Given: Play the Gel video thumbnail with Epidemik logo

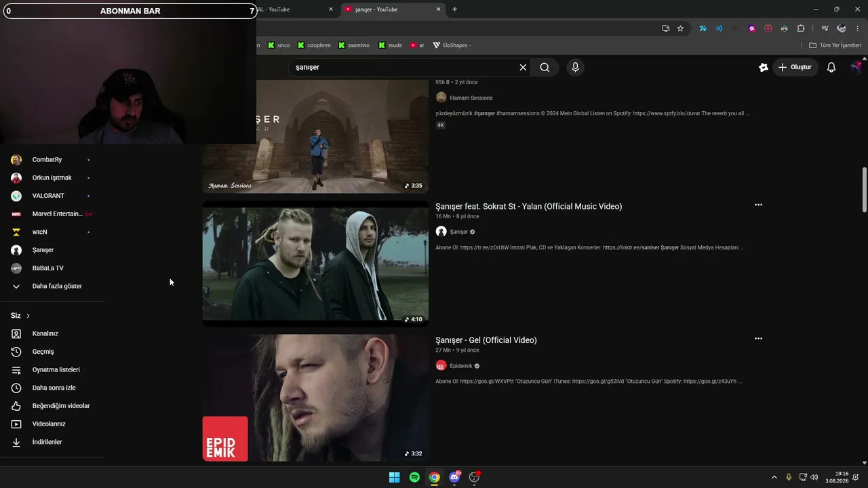Looking at the screenshot, I should (315, 398).
